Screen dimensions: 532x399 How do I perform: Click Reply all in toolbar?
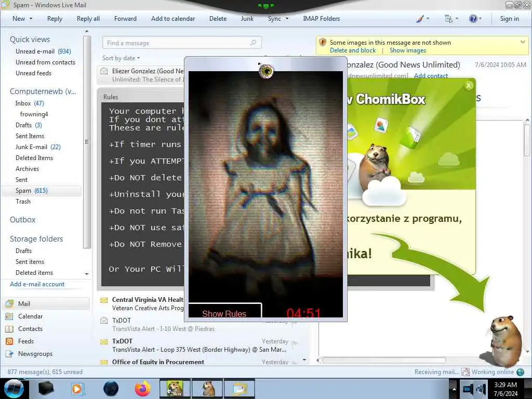tap(88, 19)
